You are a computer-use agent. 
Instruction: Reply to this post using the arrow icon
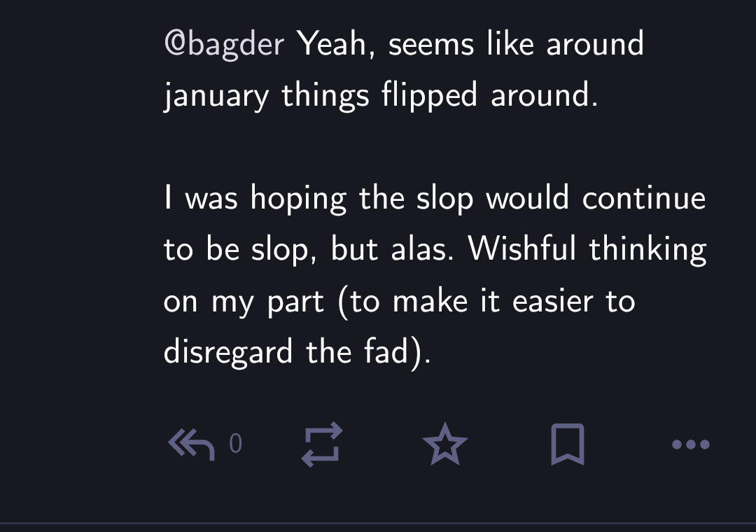pyautogui.click(x=192, y=444)
